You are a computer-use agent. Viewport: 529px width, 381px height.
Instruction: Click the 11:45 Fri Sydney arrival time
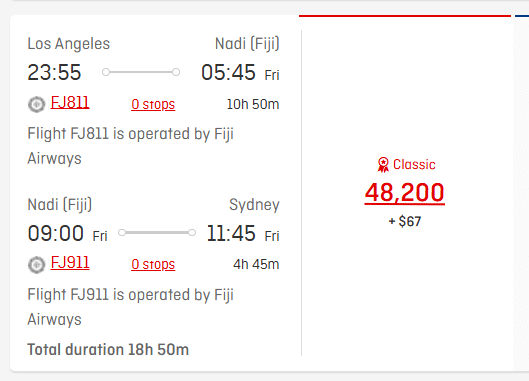(x=243, y=234)
